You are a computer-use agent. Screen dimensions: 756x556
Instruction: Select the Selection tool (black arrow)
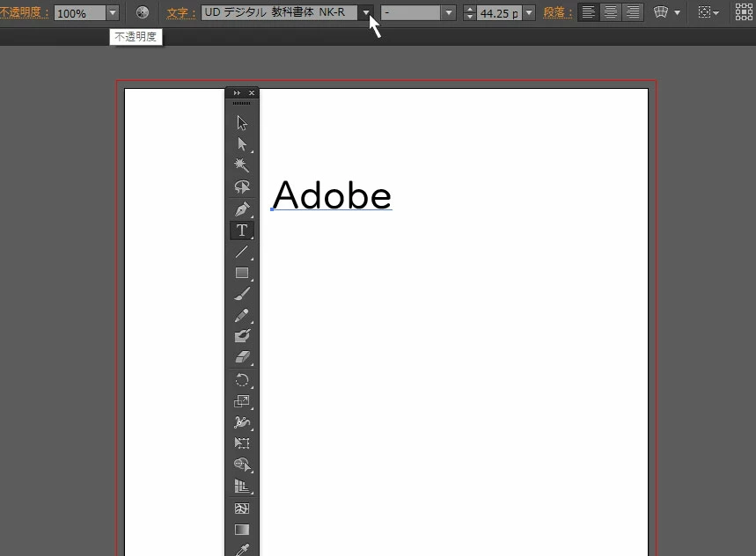[242, 123]
